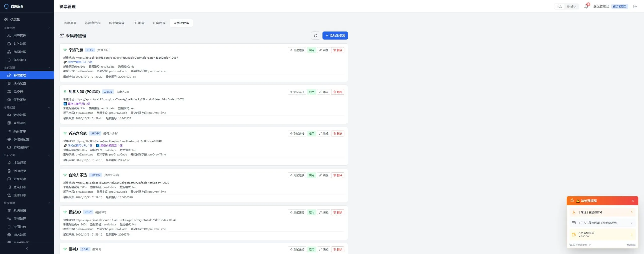Open 货币管理 in the sidebar

pyautogui.click(x=27, y=219)
